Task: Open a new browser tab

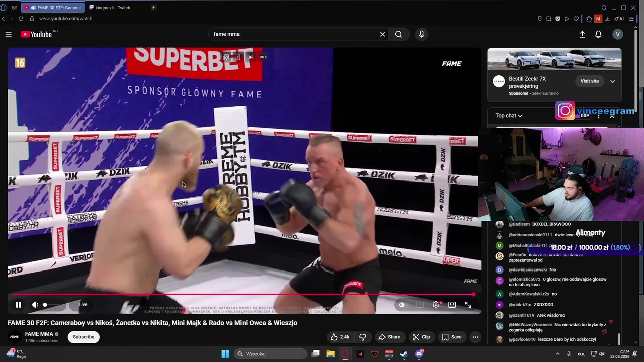Action: click(153, 8)
